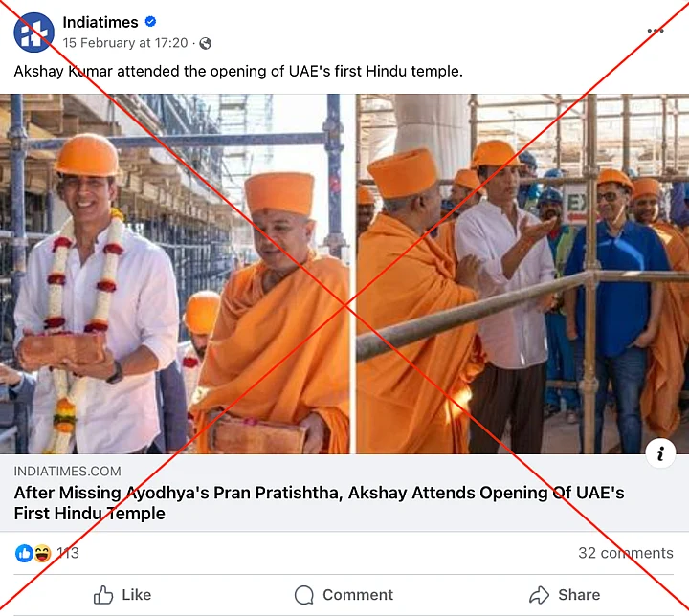Click the globe public-audience icon
The width and height of the screenshot is (689, 616).
205,43
